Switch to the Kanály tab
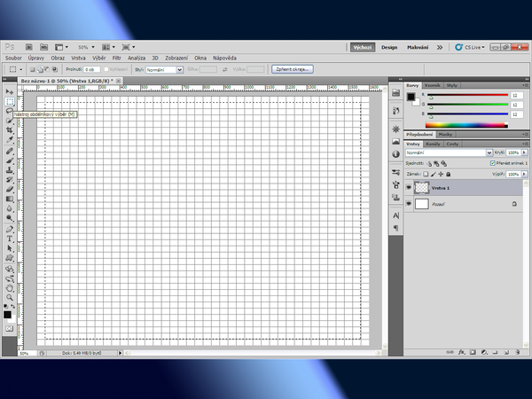The height and width of the screenshot is (399, 532). [x=434, y=144]
